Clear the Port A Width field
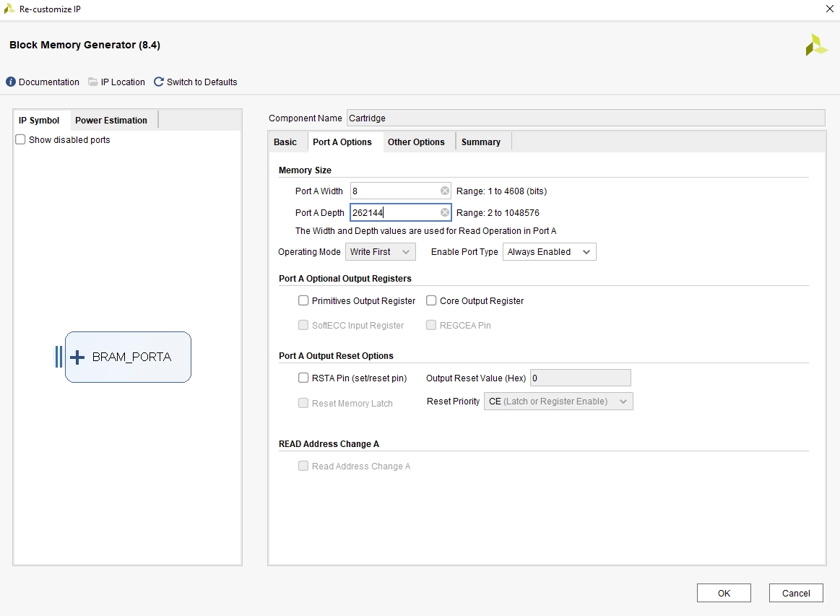 tap(445, 191)
